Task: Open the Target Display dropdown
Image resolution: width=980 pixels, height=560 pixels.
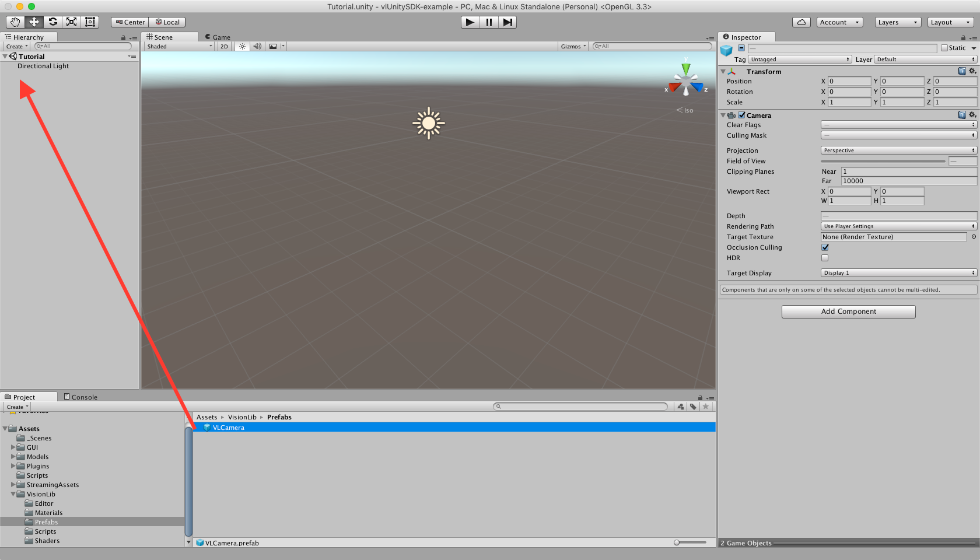Action: [899, 273]
